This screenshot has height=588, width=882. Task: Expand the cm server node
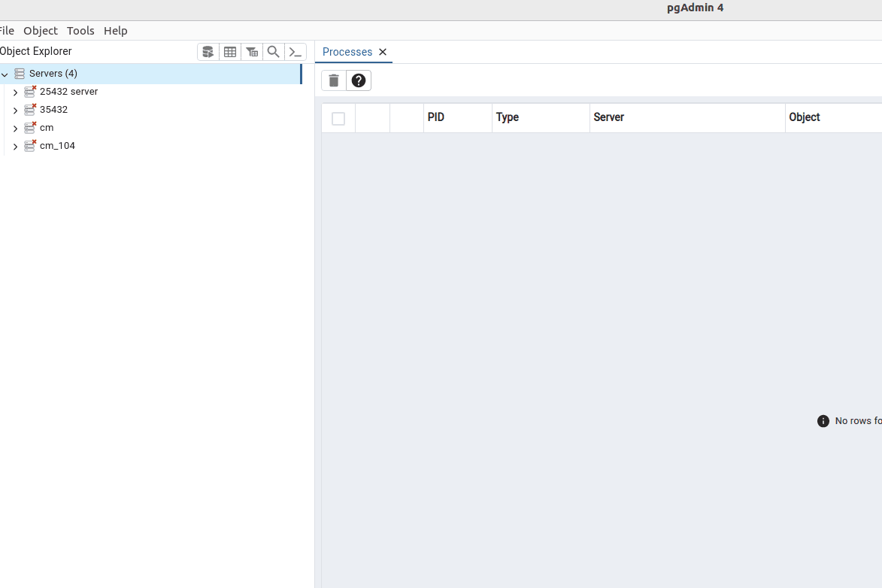[x=15, y=129]
